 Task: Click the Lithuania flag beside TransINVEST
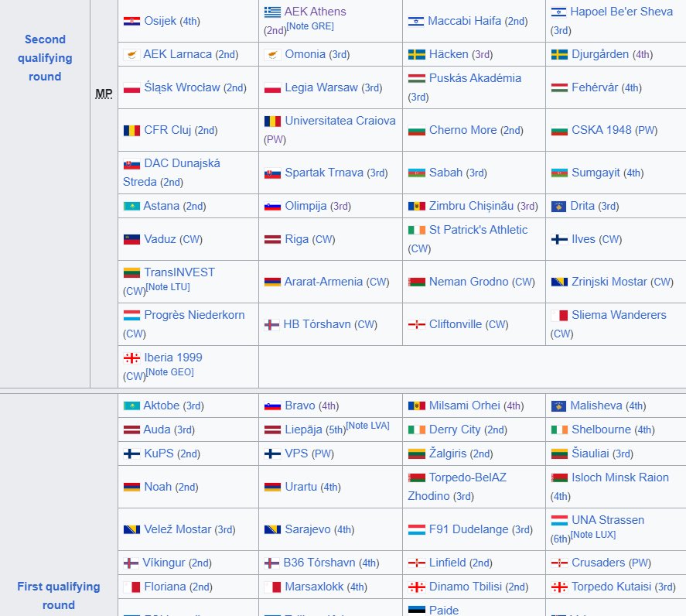pyautogui.click(x=131, y=272)
